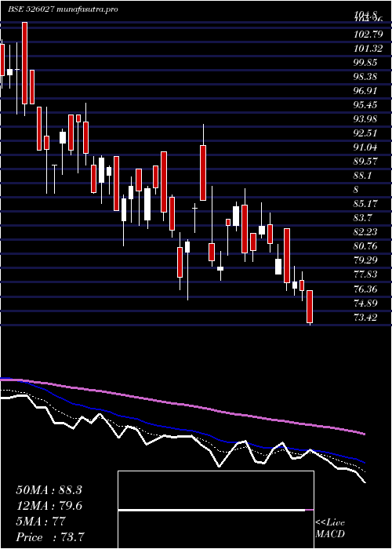Image resolution: width=392 pixels, height=549 pixels.
Task: Select the 83.7 price axis label
Action: coord(363,218)
